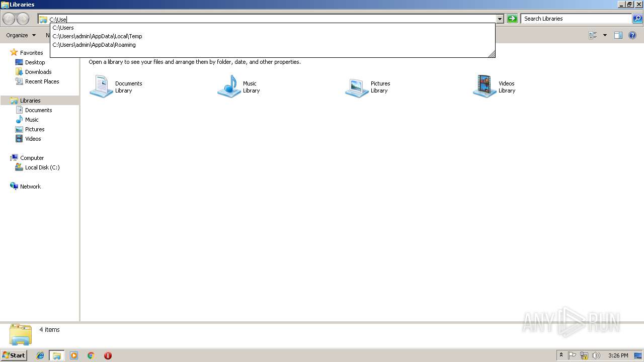Open the address bar history dropdown
The width and height of the screenshot is (644, 362).
500,19
